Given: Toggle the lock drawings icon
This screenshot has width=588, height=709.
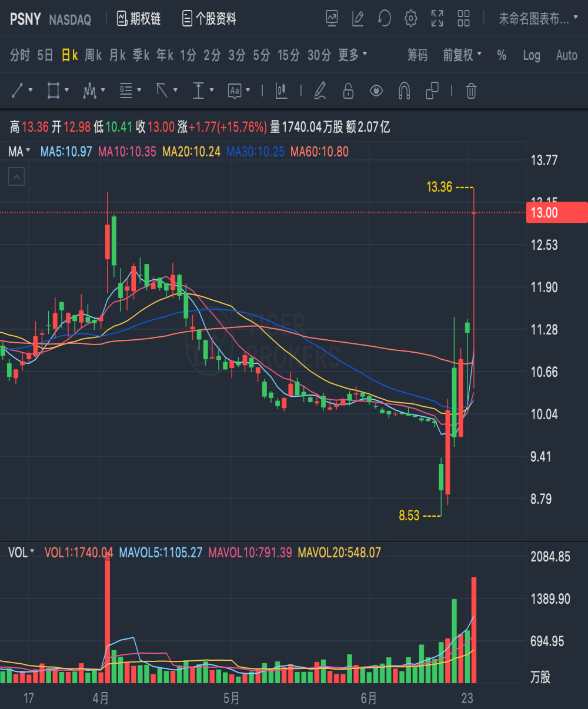Looking at the screenshot, I should [348, 91].
